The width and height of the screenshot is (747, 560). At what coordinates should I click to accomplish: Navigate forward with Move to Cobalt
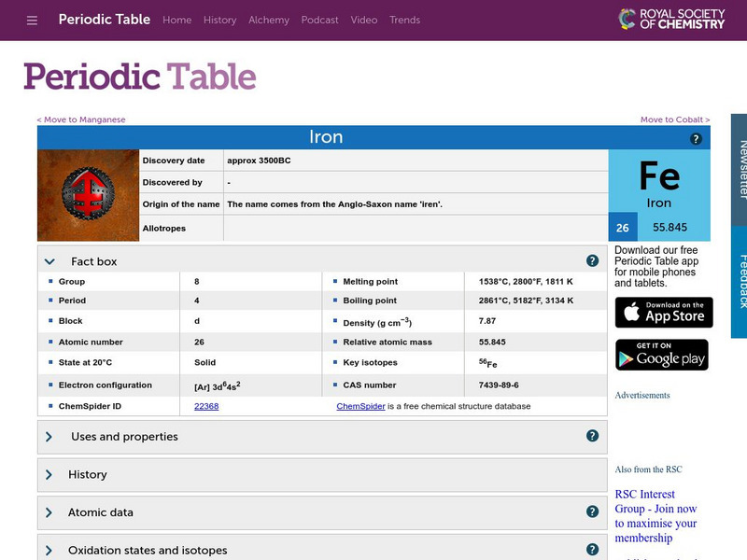tap(674, 119)
